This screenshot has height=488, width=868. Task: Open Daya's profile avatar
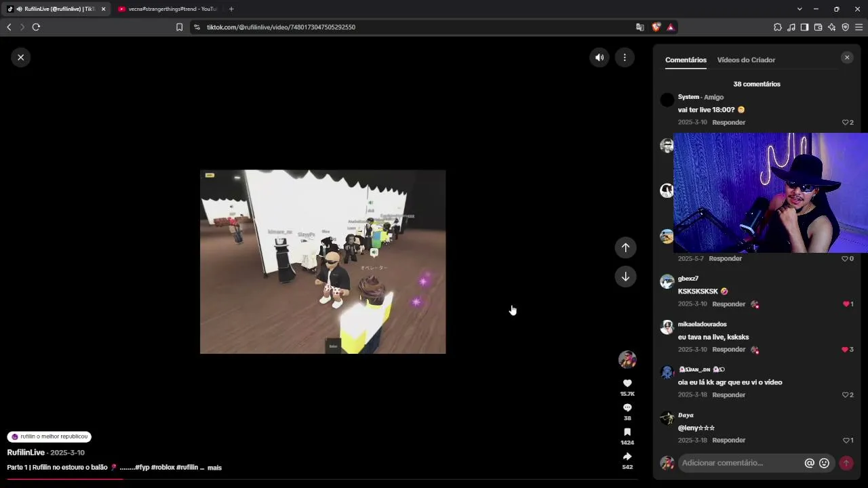(x=667, y=418)
